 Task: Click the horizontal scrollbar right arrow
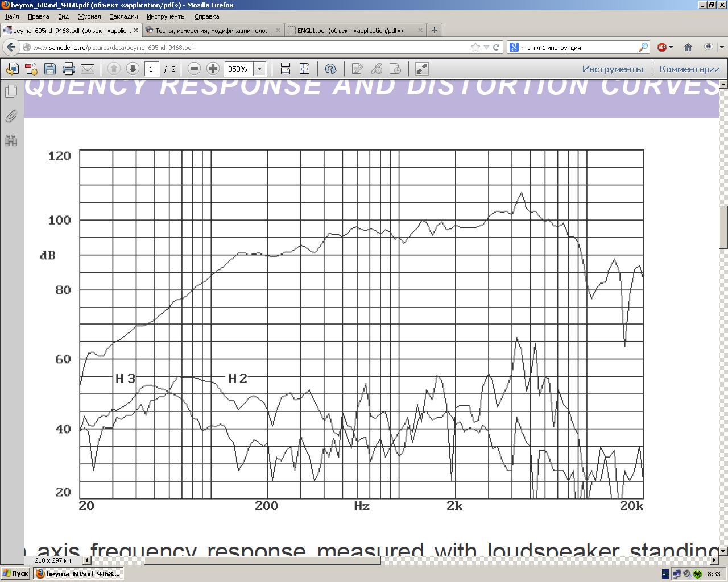click(714, 560)
